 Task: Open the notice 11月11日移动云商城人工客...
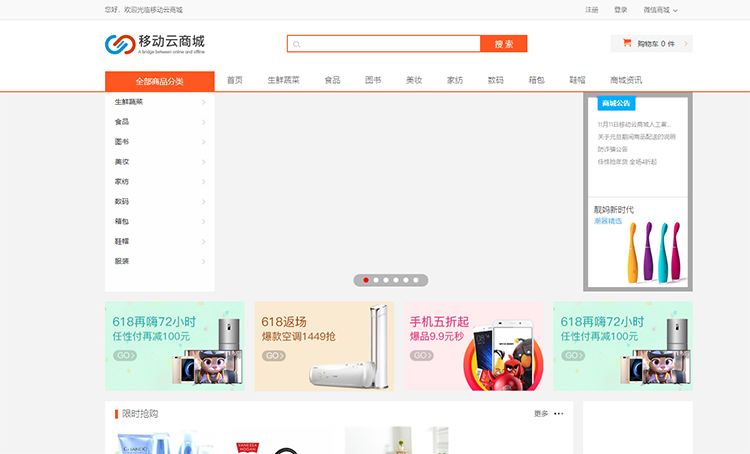point(634,124)
